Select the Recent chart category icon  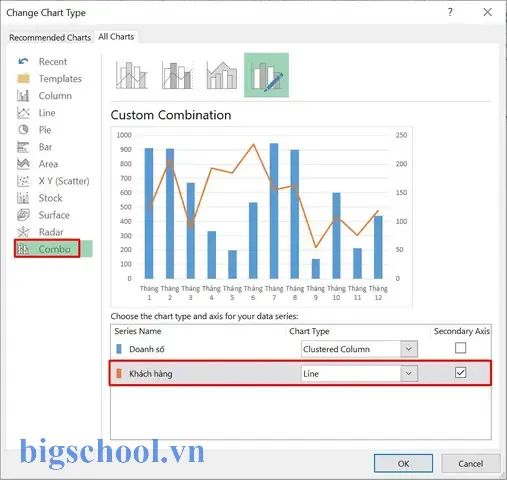(x=23, y=61)
